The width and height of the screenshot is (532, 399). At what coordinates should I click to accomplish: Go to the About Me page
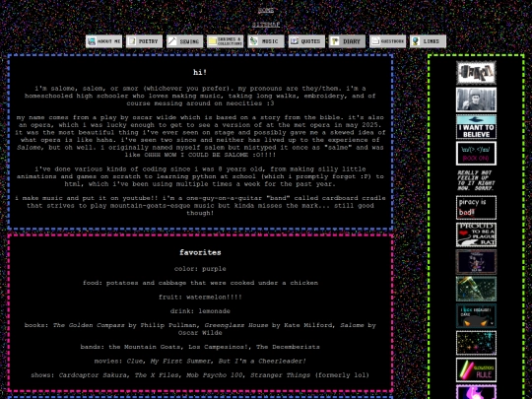pos(103,41)
